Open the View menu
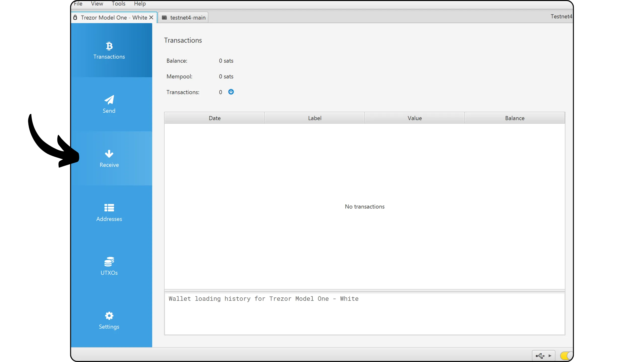644x362 pixels. [97, 4]
